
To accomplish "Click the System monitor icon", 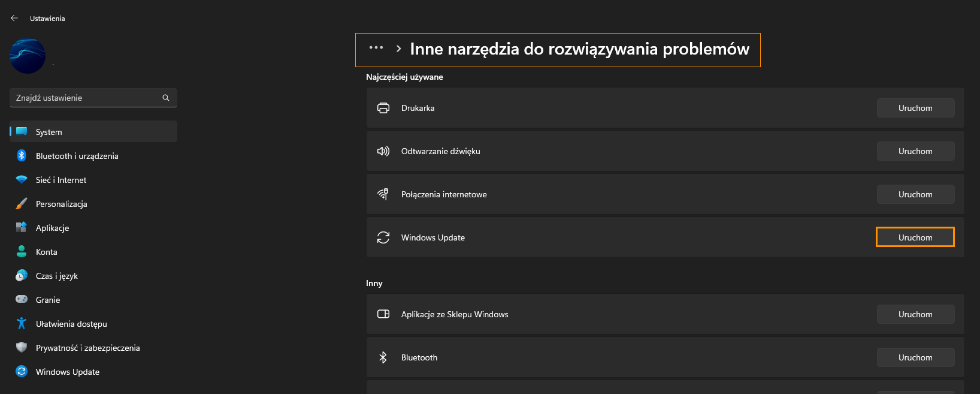I will (x=22, y=131).
